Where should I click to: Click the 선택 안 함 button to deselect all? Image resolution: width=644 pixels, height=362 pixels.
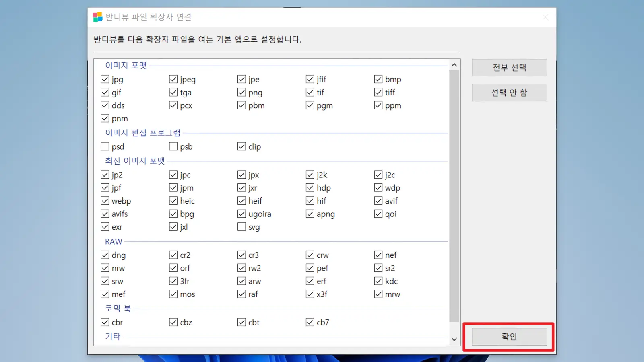[509, 92]
